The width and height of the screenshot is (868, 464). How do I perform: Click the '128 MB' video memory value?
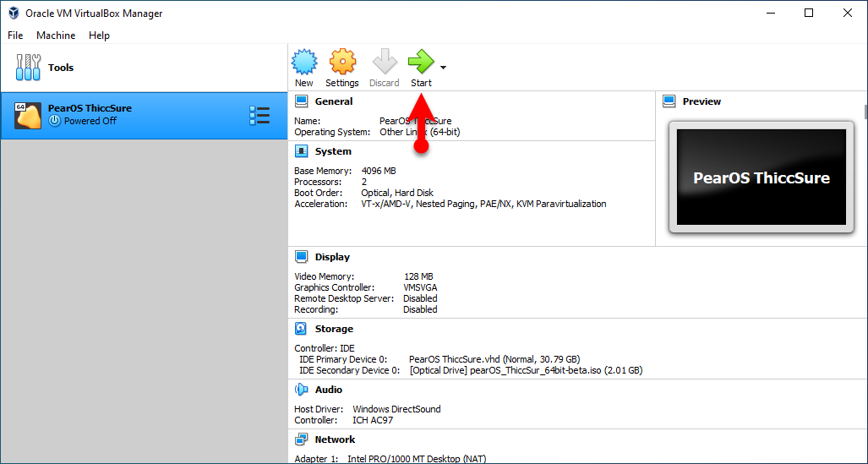[418, 276]
